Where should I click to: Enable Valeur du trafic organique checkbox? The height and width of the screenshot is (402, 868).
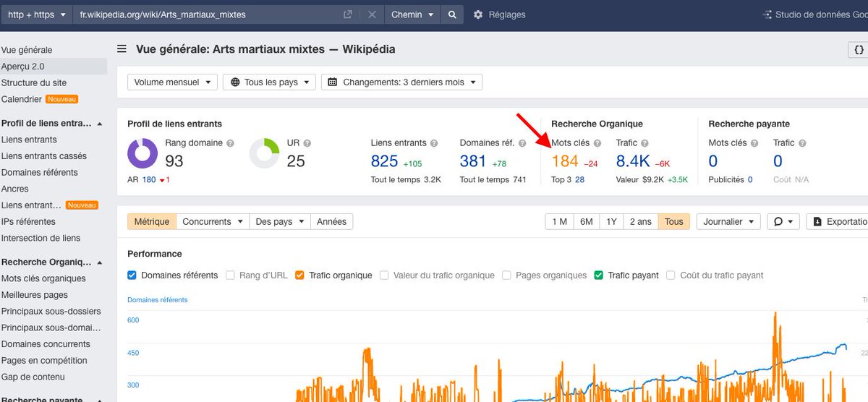(x=384, y=275)
